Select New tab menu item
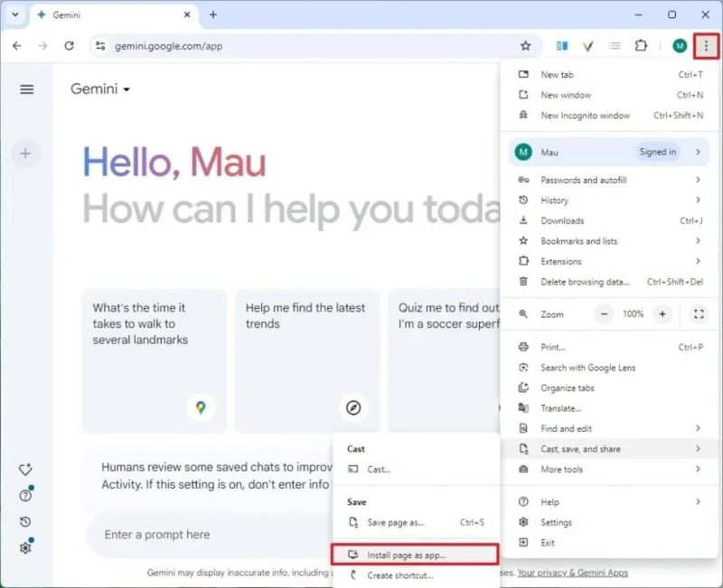Viewport: 723px width, 588px height. click(609, 75)
